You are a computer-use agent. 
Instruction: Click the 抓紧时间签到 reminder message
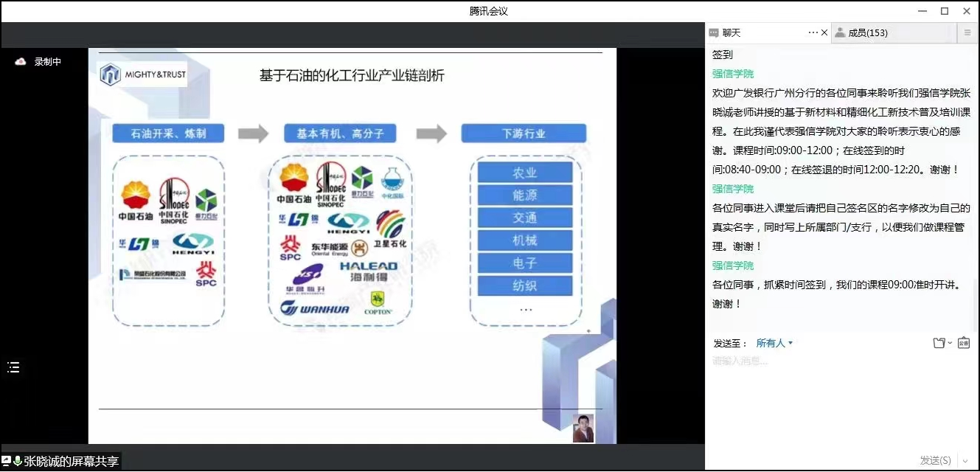[838, 294]
